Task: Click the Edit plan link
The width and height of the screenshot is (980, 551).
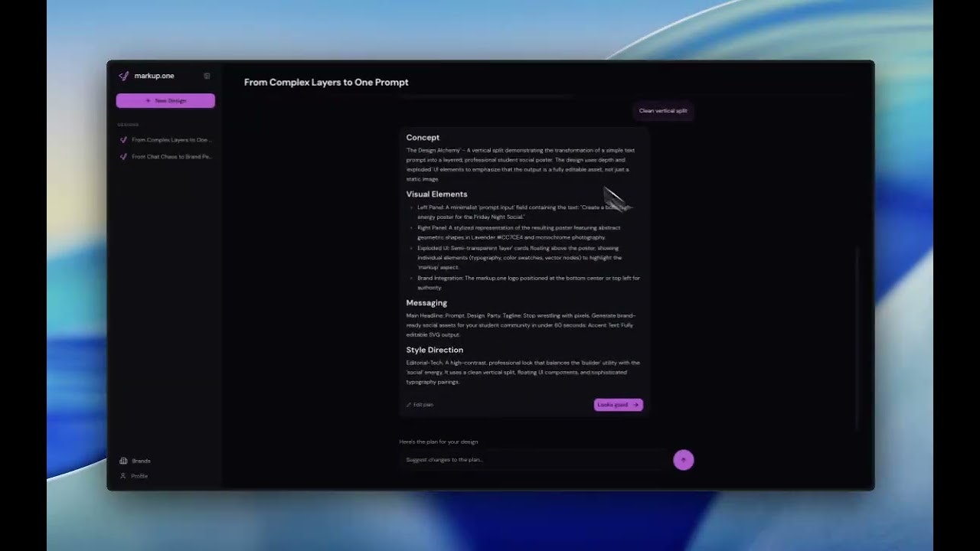Action: tap(420, 405)
